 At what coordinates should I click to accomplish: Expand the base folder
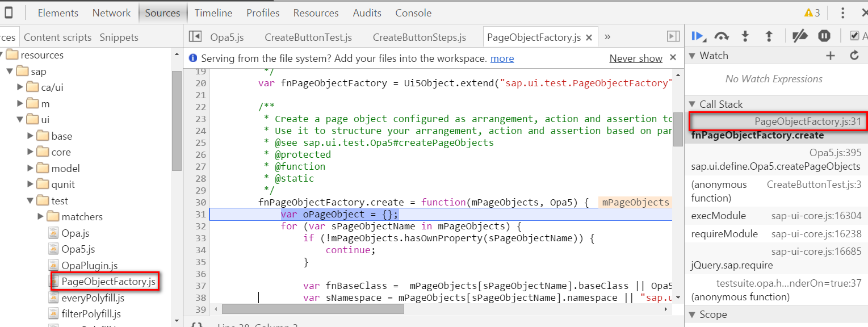click(30, 136)
